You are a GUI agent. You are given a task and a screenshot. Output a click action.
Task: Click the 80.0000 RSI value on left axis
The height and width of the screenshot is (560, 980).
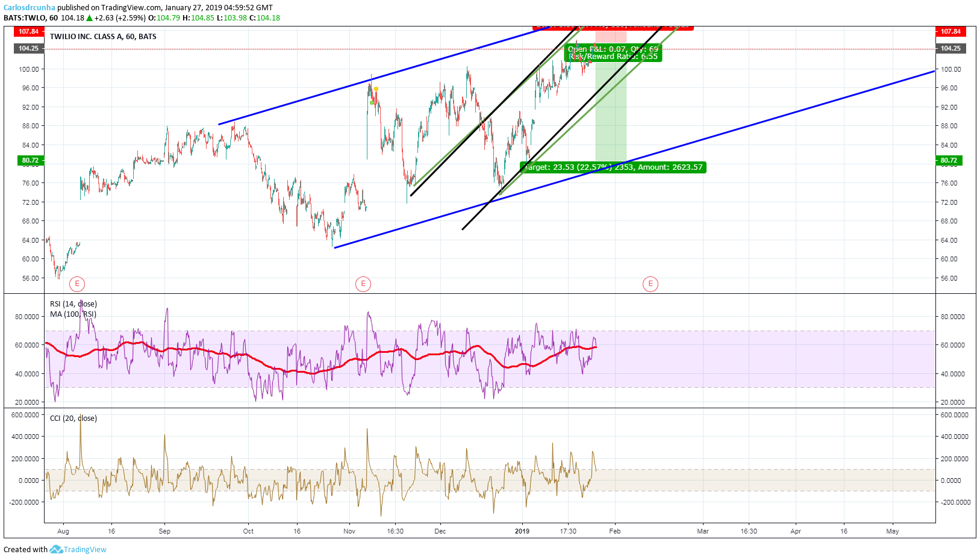point(27,317)
